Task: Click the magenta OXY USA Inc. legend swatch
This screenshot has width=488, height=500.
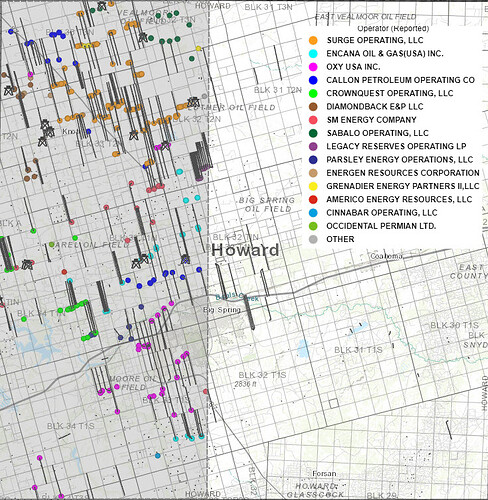Action: [x=313, y=67]
